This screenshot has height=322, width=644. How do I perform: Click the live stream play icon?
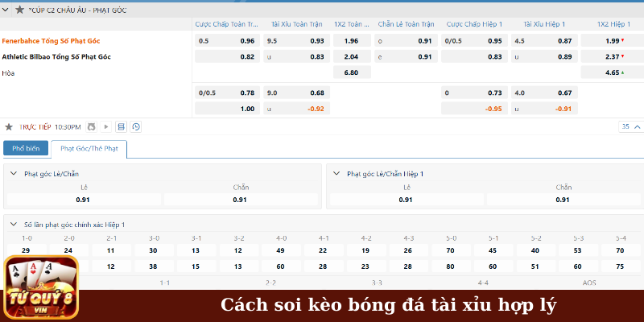106,127
